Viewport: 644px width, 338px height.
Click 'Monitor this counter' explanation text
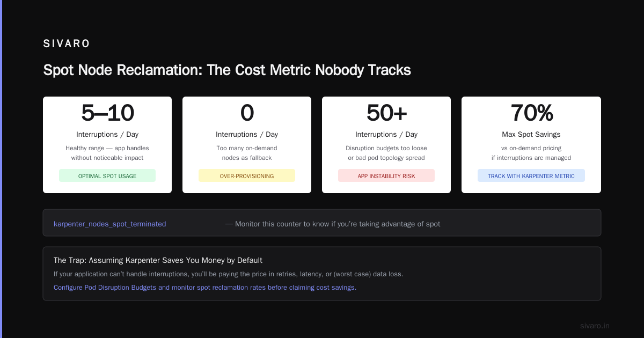point(333,224)
